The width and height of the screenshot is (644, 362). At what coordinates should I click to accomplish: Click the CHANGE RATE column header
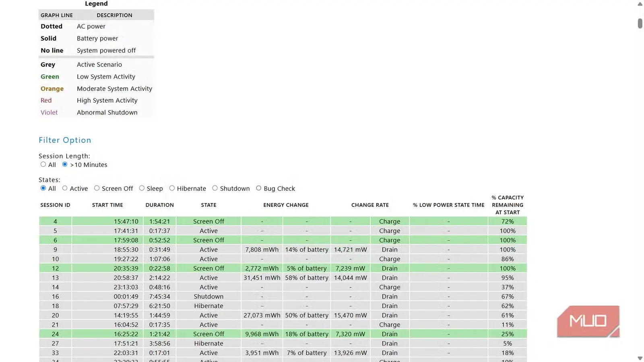coord(370,205)
